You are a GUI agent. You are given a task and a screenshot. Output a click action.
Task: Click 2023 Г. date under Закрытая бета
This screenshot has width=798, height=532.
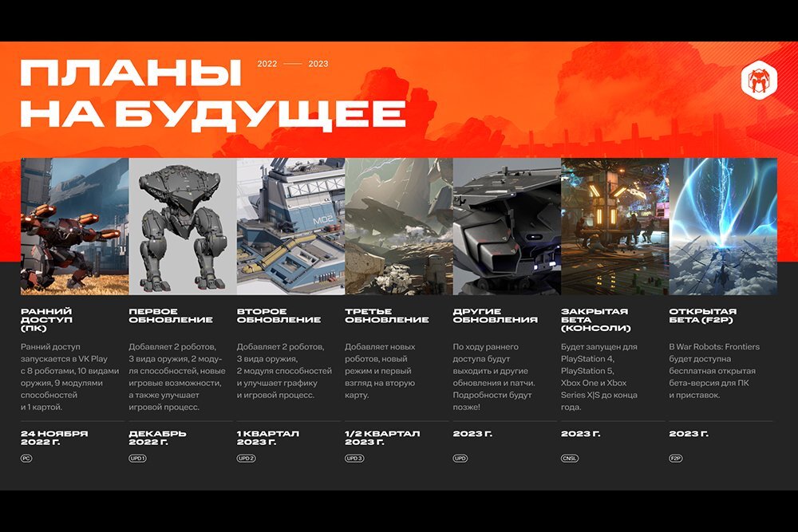click(581, 434)
